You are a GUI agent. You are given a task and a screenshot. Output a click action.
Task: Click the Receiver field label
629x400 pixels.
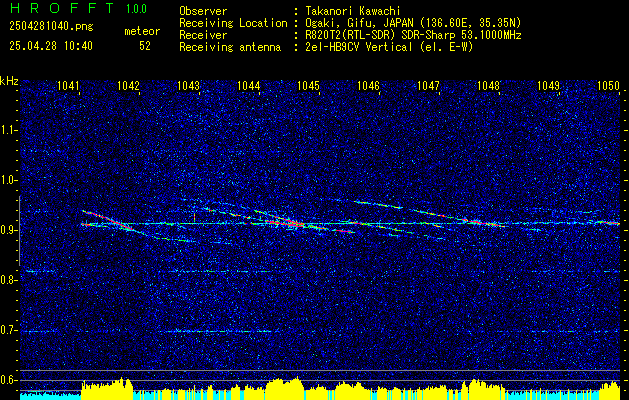click(203, 35)
